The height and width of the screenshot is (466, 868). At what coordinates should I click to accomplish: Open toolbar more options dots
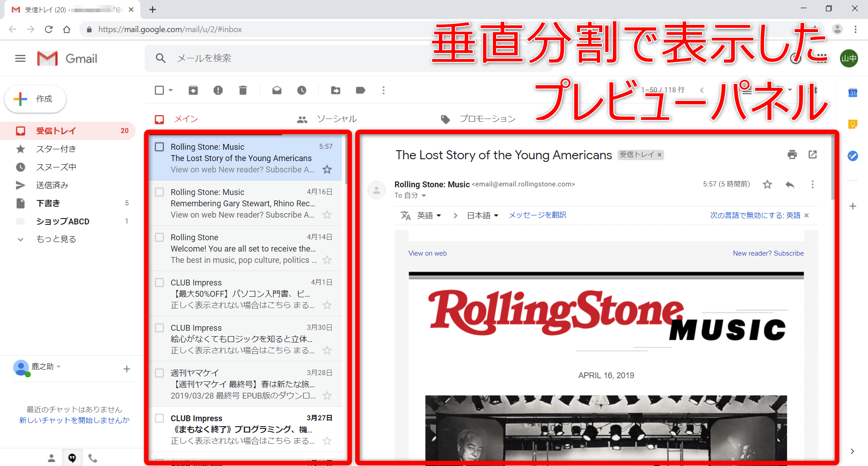pyautogui.click(x=383, y=90)
